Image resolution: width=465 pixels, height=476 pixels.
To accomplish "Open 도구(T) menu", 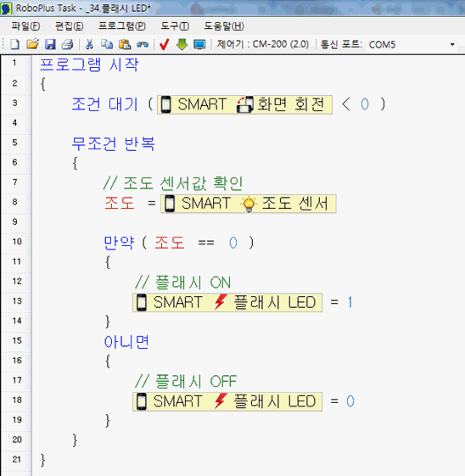I will (x=175, y=26).
